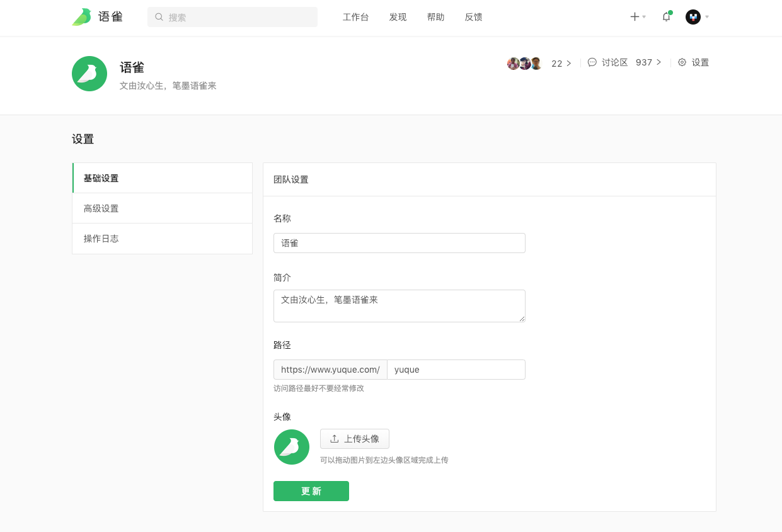The height and width of the screenshot is (532, 782).
Task: Click the team's green bird avatar
Action: tap(89, 74)
